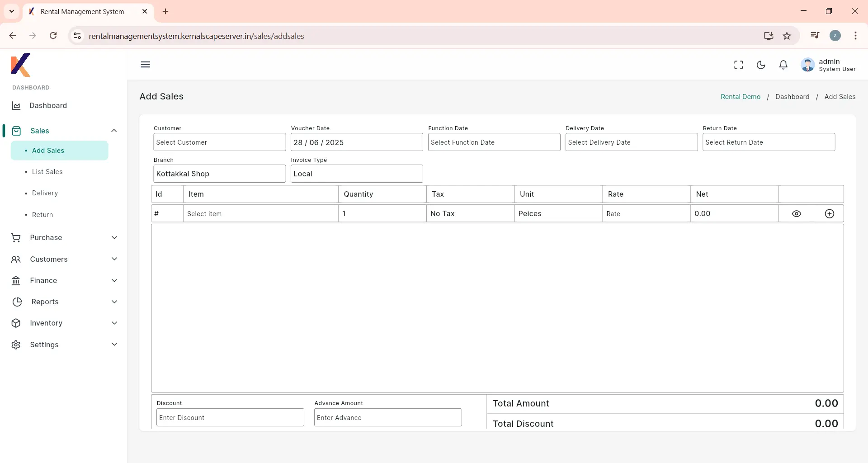Click the Add Sales breadcrumb
The width and height of the screenshot is (868, 463).
click(840, 97)
